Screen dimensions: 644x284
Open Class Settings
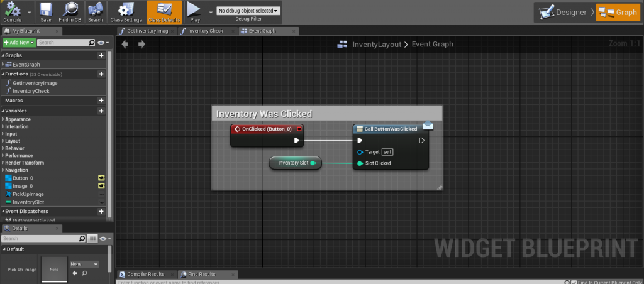(x=126, y=12)
